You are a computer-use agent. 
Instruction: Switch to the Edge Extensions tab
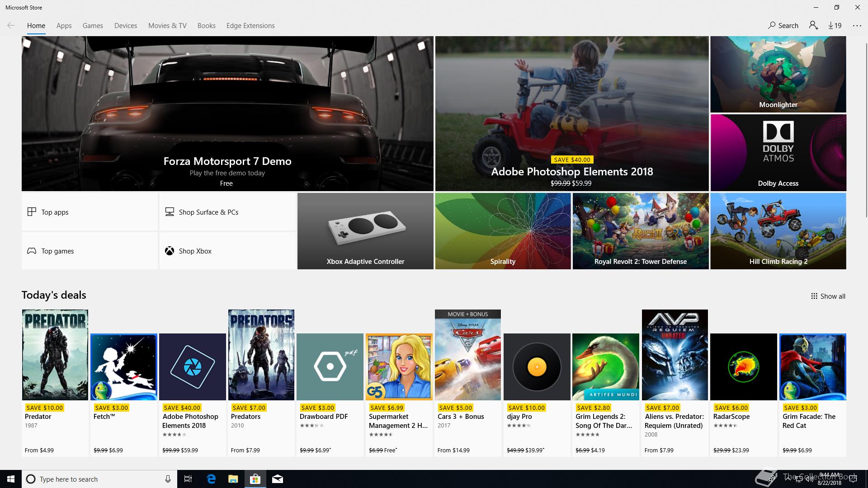tap(250, 26)
